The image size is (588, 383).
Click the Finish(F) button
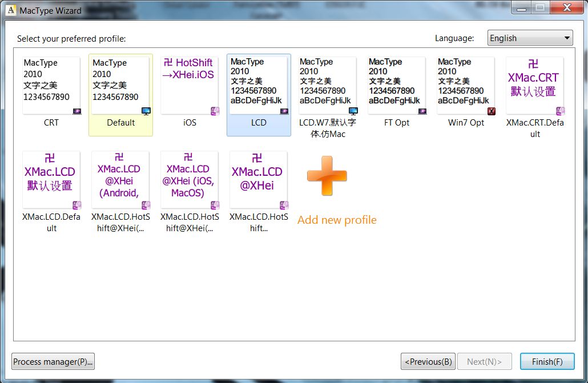click(547, 362)
